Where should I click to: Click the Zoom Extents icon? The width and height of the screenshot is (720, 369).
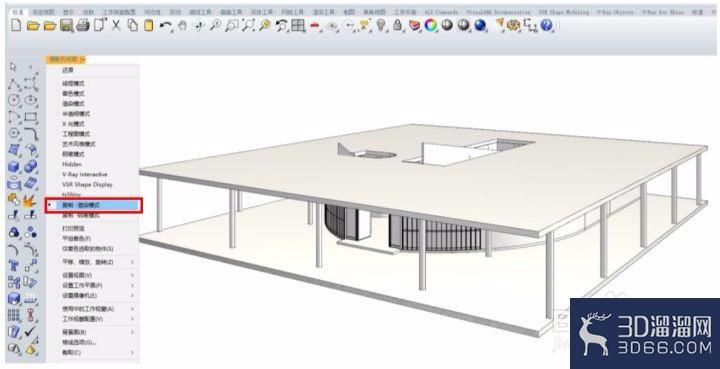click(x=248, y=26)
